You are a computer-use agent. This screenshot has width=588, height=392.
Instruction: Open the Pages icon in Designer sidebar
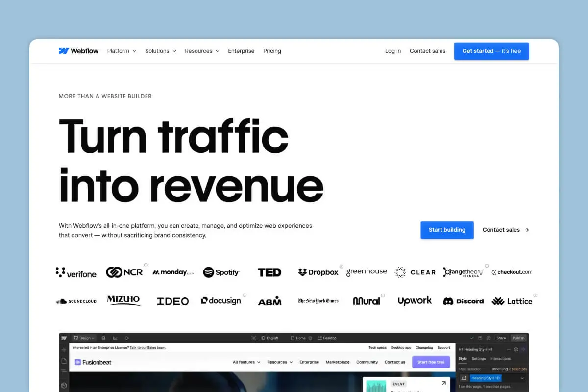pos(64,361)
